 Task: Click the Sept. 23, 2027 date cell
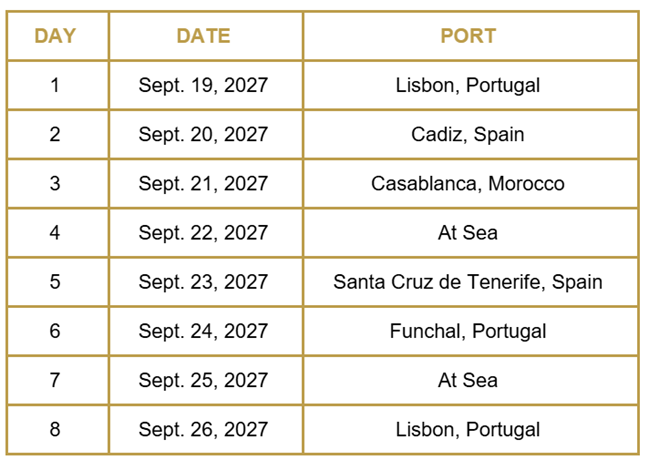(203, 282)
